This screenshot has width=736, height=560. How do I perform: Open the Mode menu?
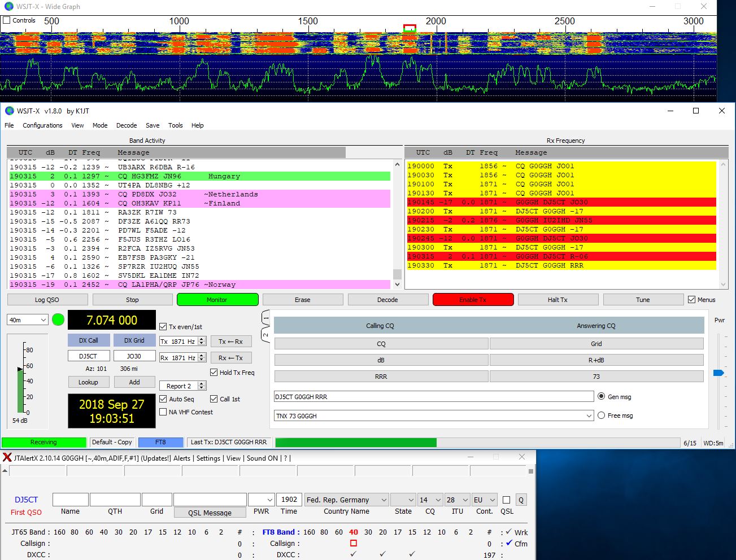(100, 125)
